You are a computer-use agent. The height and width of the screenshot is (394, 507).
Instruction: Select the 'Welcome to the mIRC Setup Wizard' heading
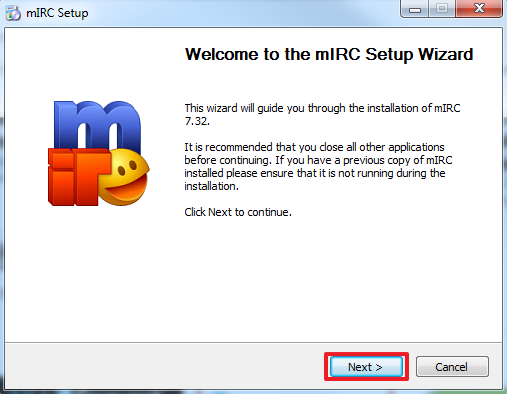(329, 54)
